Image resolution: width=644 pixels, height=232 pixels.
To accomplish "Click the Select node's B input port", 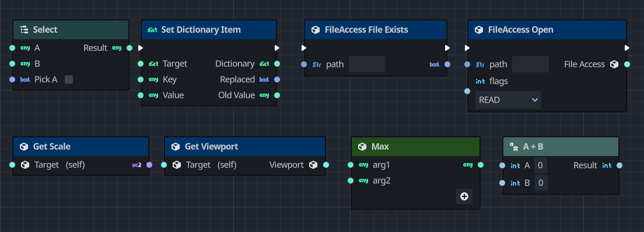I will (12, 64).
